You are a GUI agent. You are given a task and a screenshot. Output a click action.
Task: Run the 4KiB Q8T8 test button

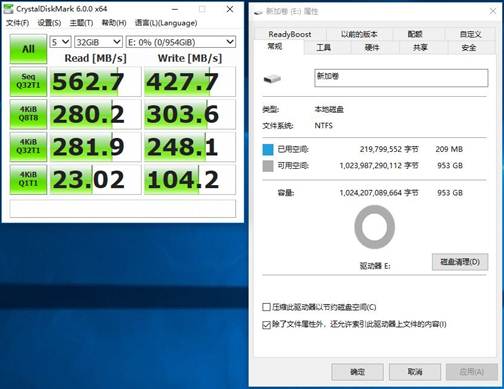[x=28, y=114]
